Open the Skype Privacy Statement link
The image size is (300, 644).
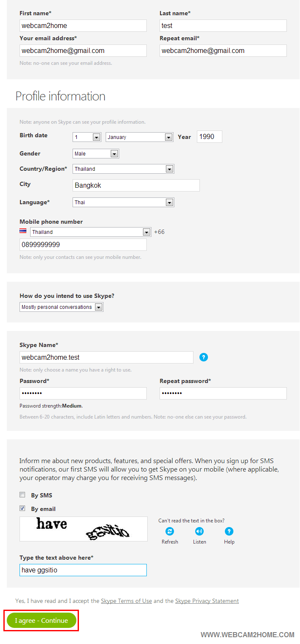click(207, 601)
